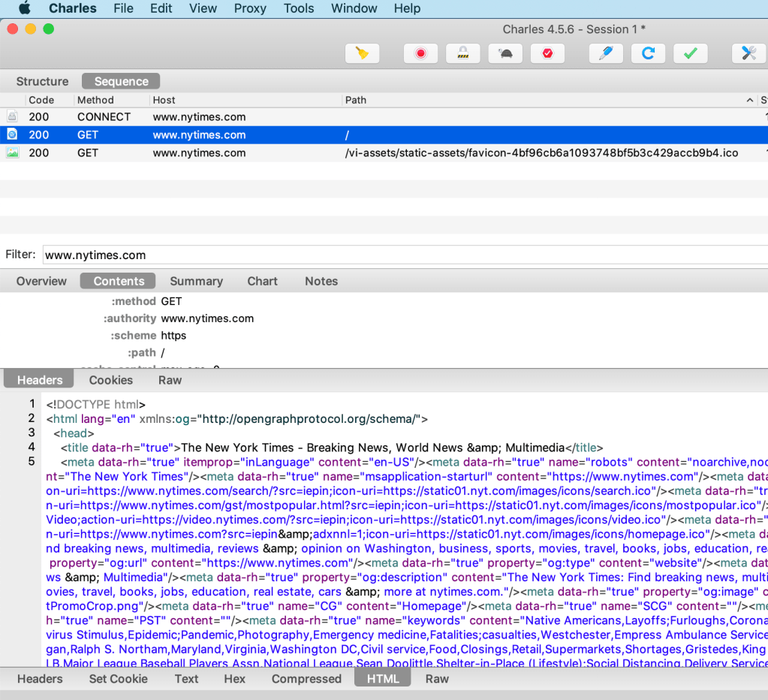Open Tools via the wrench icon
The height and width of the screenshot is (700, 768).
[748, 53]
